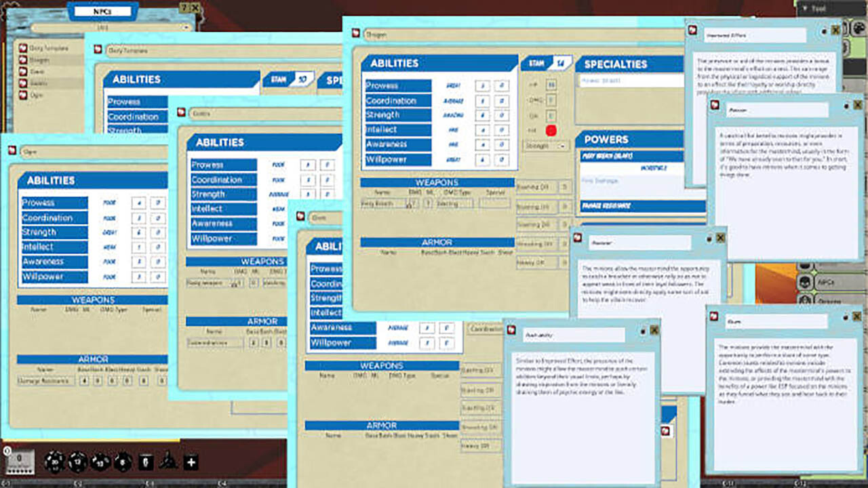This screenshot has width=868, height=488.
Task: Click the red link icon beside Story Templates
Action: (x=22, y=49)
